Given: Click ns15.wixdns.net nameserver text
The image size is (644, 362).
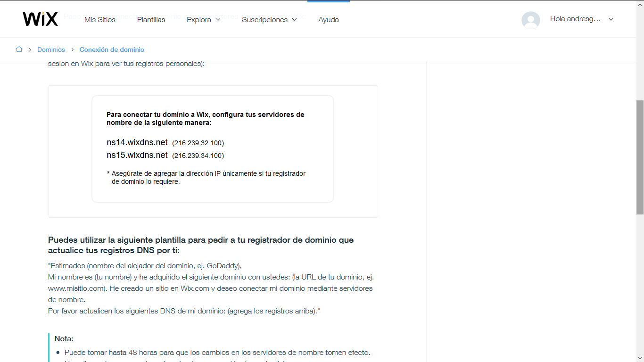Looking at the screenshot, I should point(137,155).
